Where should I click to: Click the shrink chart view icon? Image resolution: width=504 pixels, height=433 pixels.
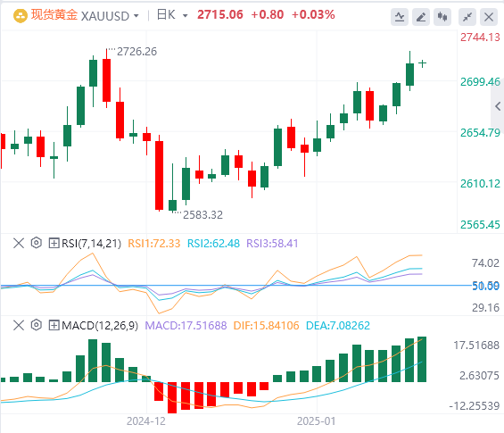[x=467, y=17]
